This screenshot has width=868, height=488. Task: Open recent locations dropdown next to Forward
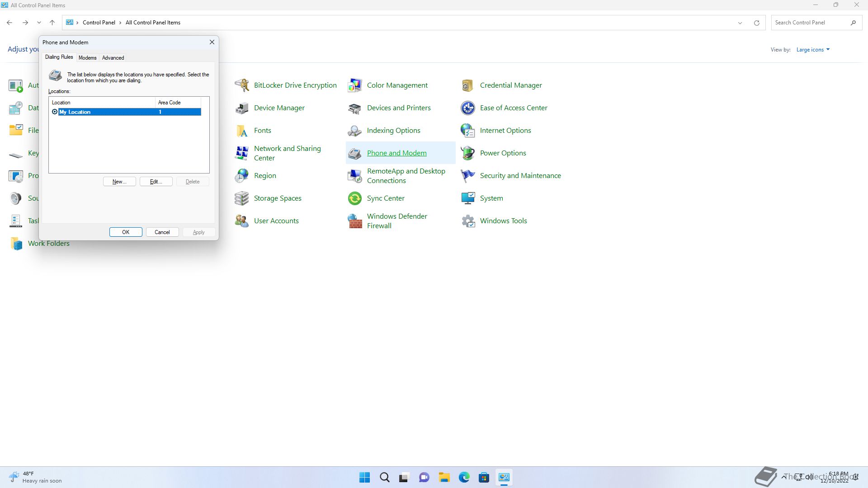(x=39, y=23)
